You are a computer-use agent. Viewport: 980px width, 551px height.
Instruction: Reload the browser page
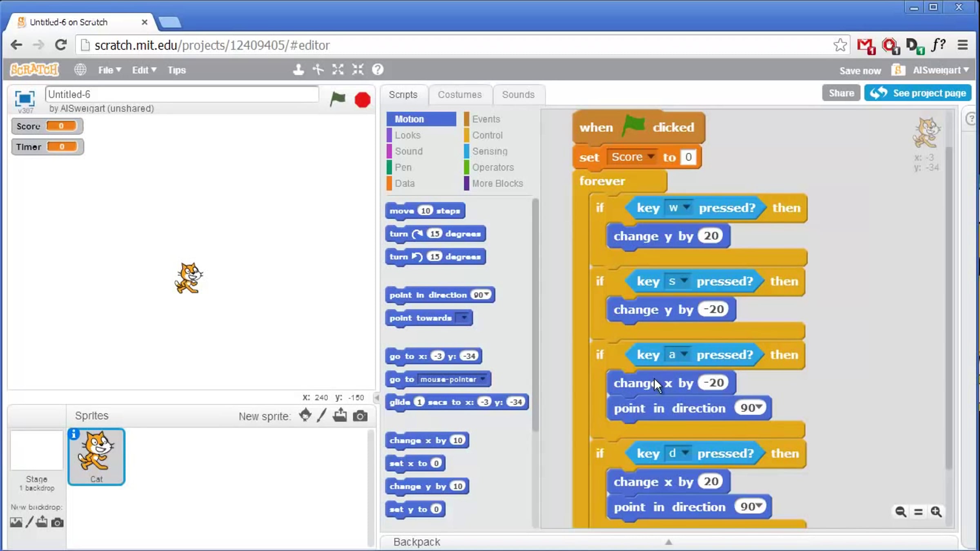coord(61,45)
